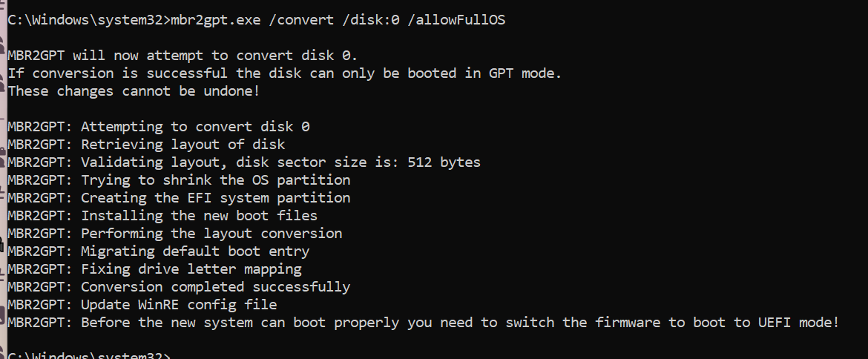Click the 'Conversion completed successfully' line

tap(215, 287)
